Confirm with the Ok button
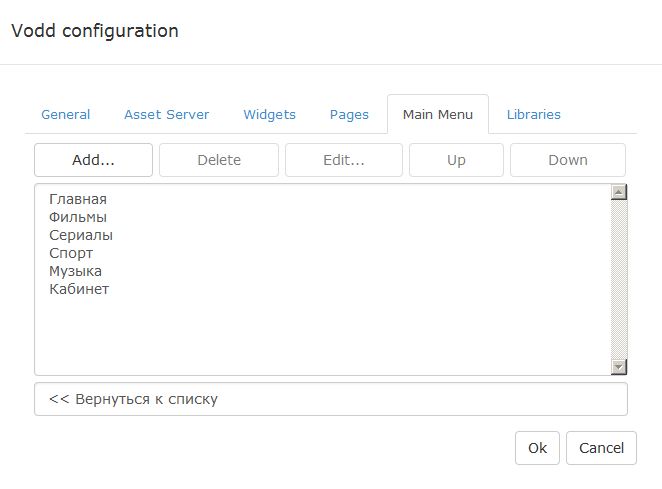 pos(537,448)
